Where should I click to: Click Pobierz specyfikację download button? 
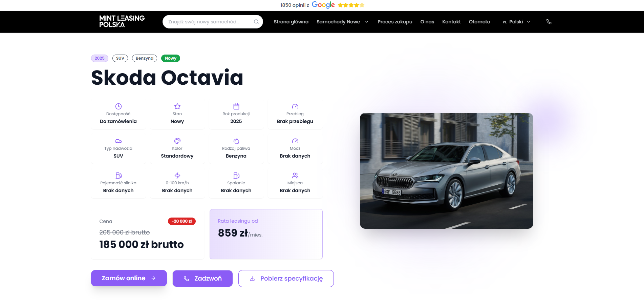tap(286, 279)
